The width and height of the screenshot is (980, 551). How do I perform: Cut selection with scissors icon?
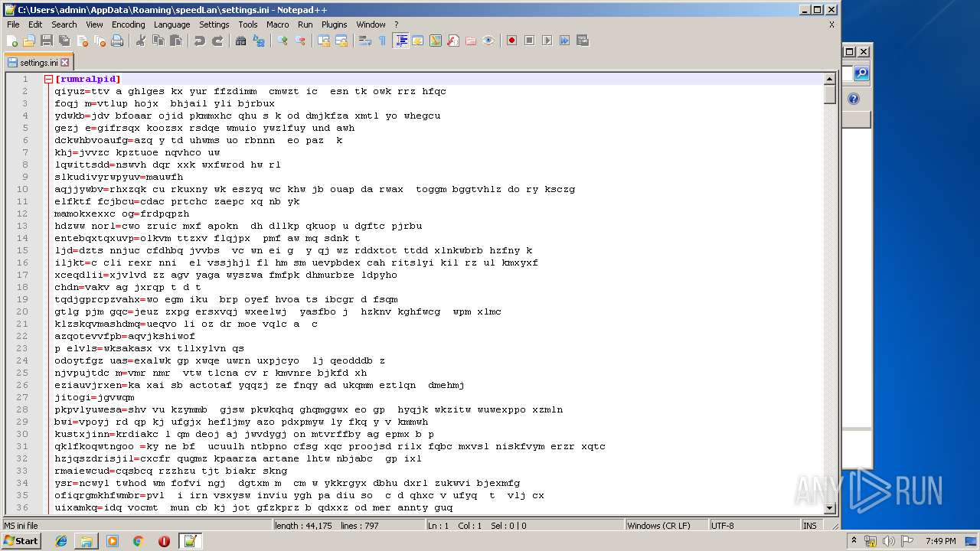pyautogui.click(x=141, y=41)
